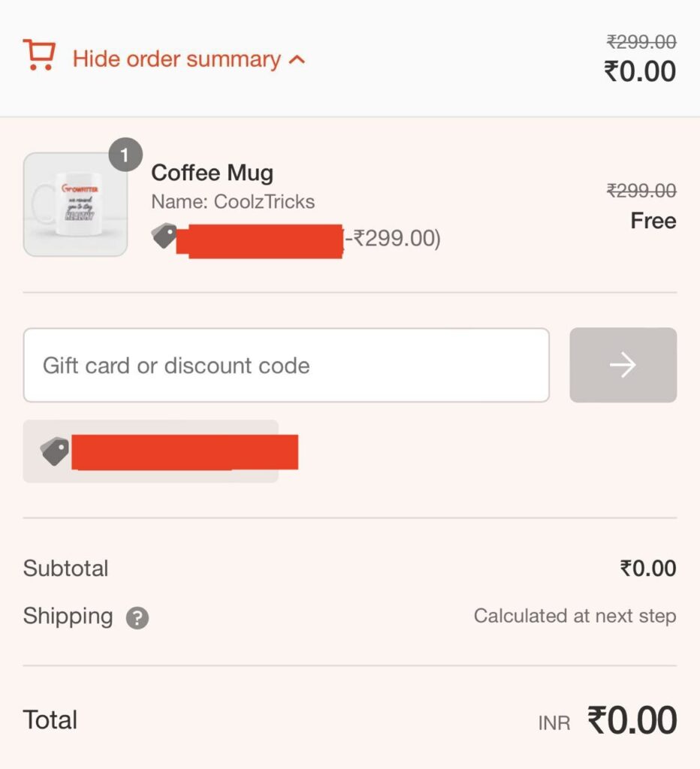
Task: Click the quantity badge on mug image
Action: click(x=125, y=155)
